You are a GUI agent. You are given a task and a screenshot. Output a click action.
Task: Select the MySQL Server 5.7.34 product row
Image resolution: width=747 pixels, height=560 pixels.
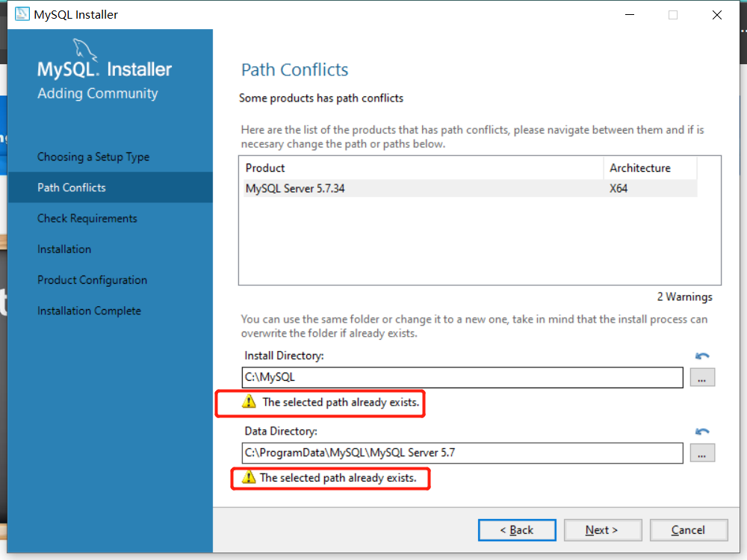point(470,189)
